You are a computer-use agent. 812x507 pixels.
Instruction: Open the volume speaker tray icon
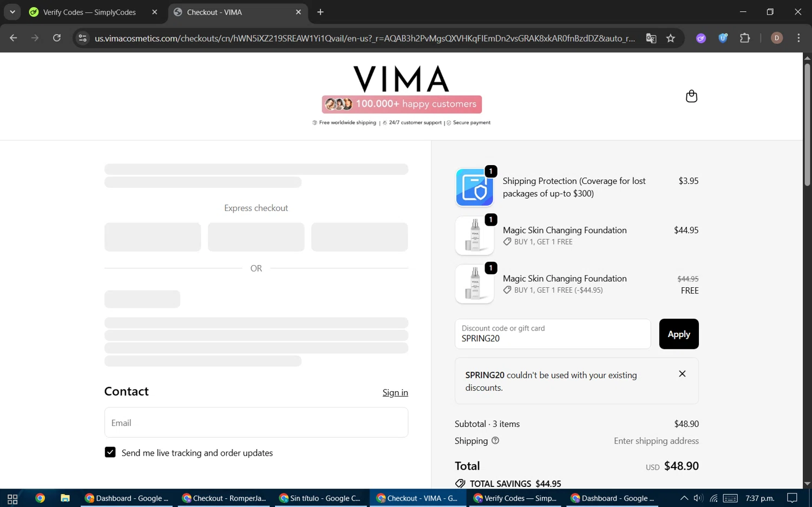tap(698, 498)
